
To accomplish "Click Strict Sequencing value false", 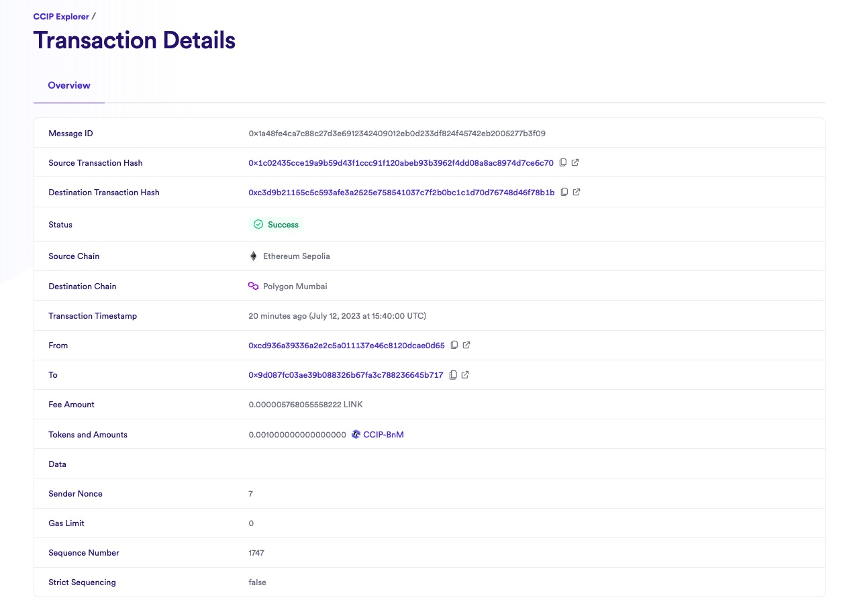I will point(258,582).
